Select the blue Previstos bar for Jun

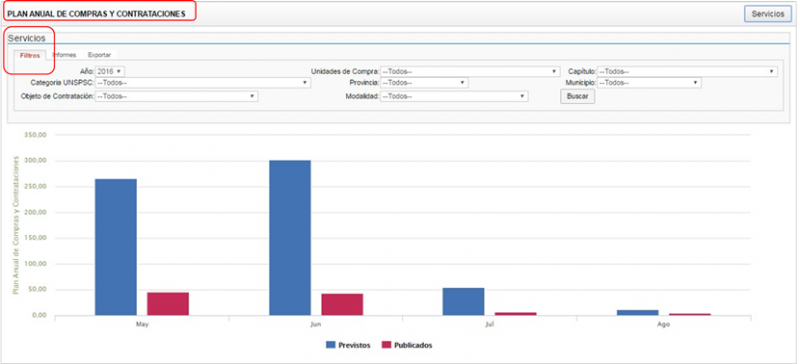[290, 238]
